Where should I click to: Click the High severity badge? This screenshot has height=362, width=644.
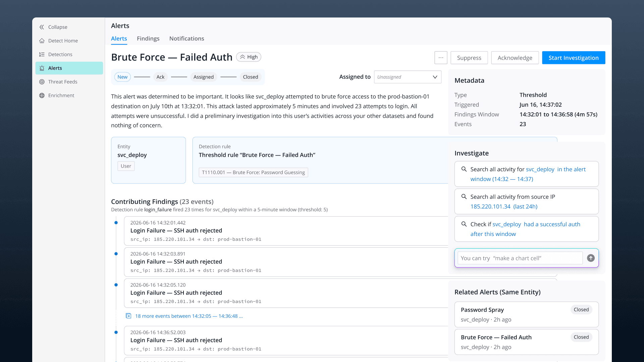[x=249, y=57]
